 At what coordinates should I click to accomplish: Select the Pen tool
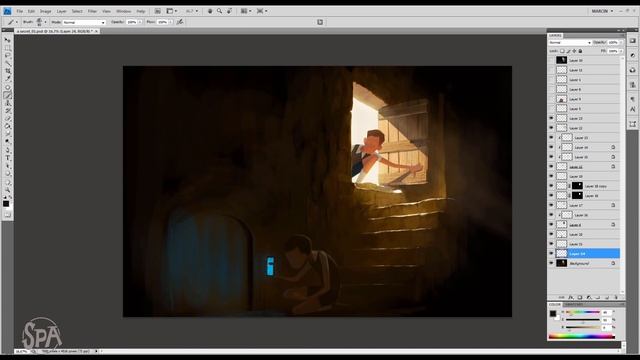click(x=7, y=150)
